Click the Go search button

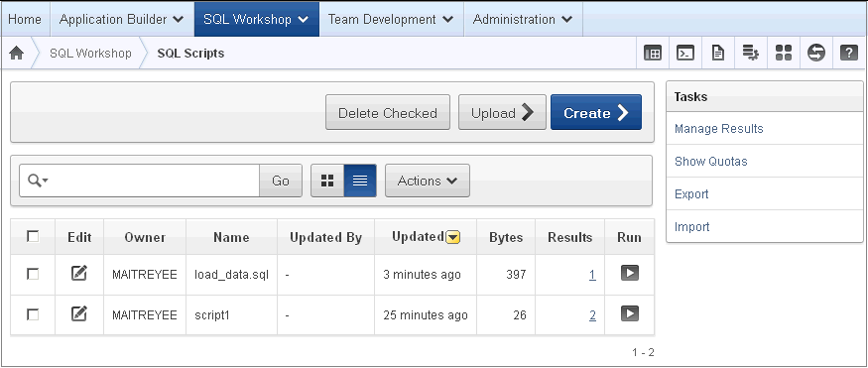pyautogui.click(x=281, y=181)
